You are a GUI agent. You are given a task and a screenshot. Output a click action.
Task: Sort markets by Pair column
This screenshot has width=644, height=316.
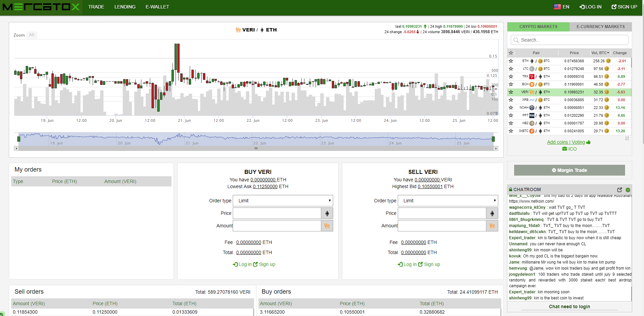[x=536, y=53]
